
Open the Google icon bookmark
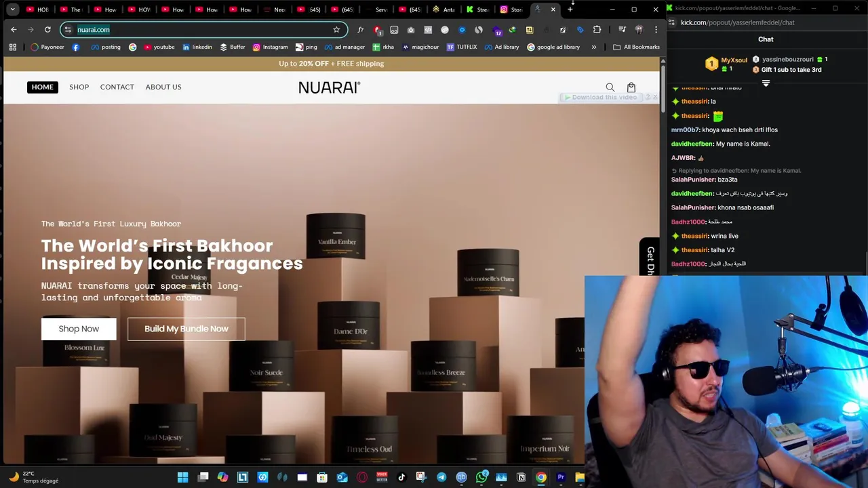[132, 47]
